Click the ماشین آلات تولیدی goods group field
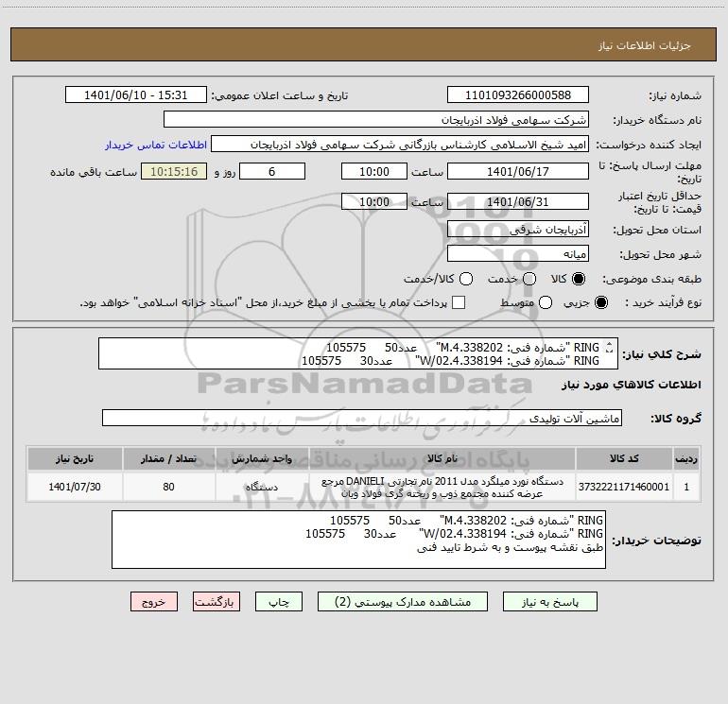 [362, 418]
